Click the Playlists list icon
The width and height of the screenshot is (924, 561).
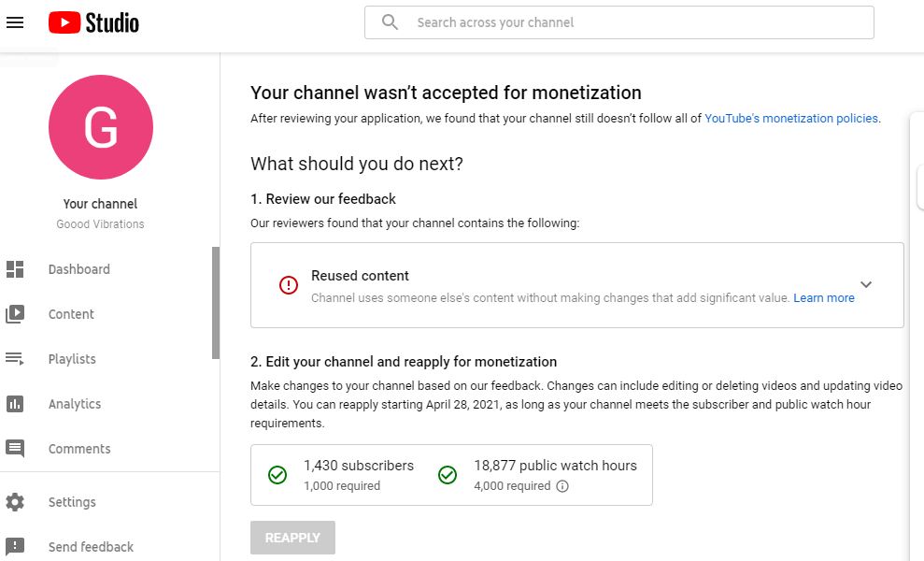pos(15,359)
